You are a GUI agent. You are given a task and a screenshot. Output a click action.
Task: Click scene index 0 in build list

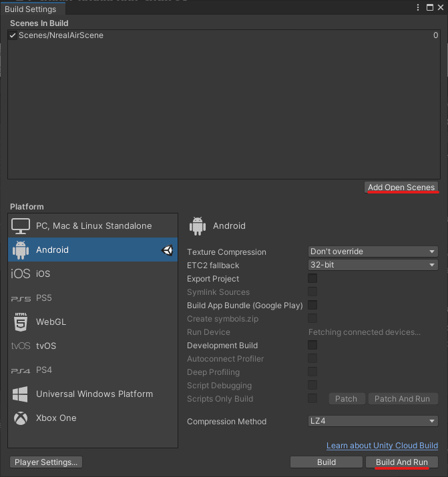435,35
